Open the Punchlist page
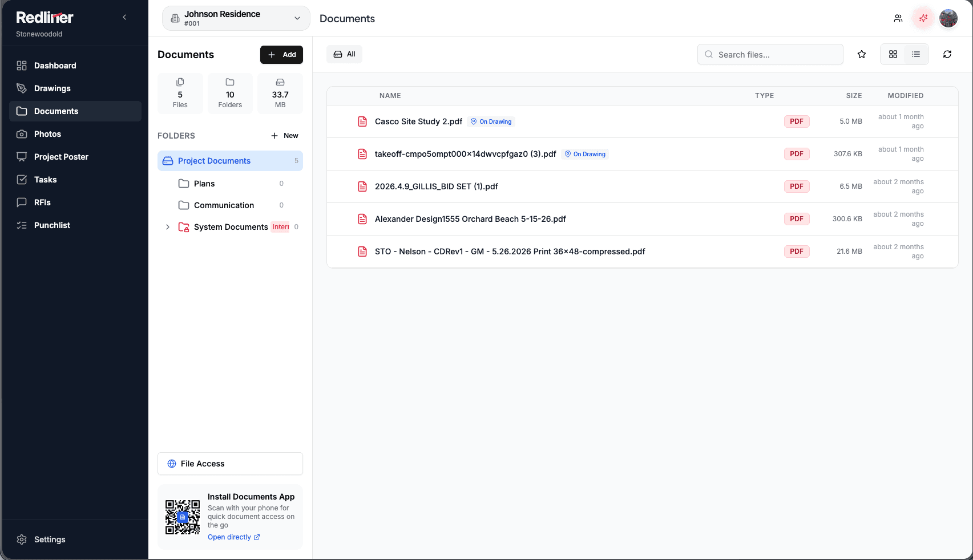Screen dimensions: 973x560 tap(75, 225)
